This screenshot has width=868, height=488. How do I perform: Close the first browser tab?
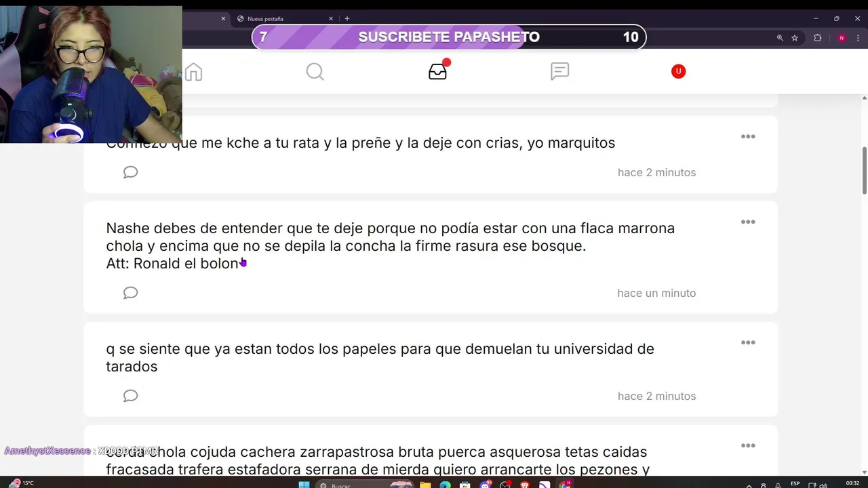coord(223,19)
